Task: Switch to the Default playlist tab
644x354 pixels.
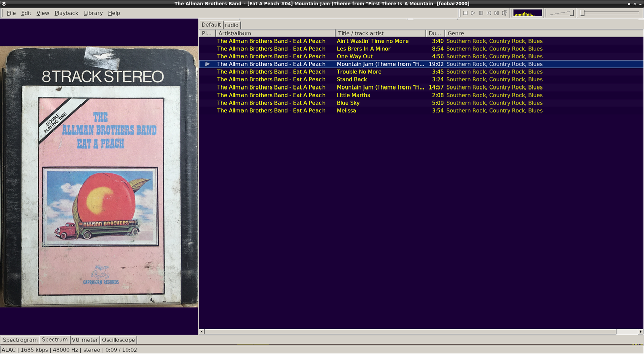Action: click(x=211, y=25)
